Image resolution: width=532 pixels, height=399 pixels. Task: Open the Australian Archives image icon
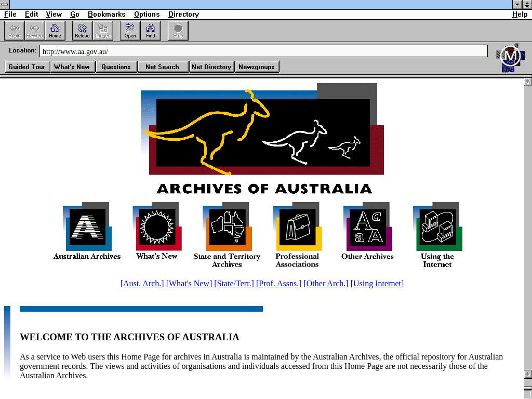point(87,227)
